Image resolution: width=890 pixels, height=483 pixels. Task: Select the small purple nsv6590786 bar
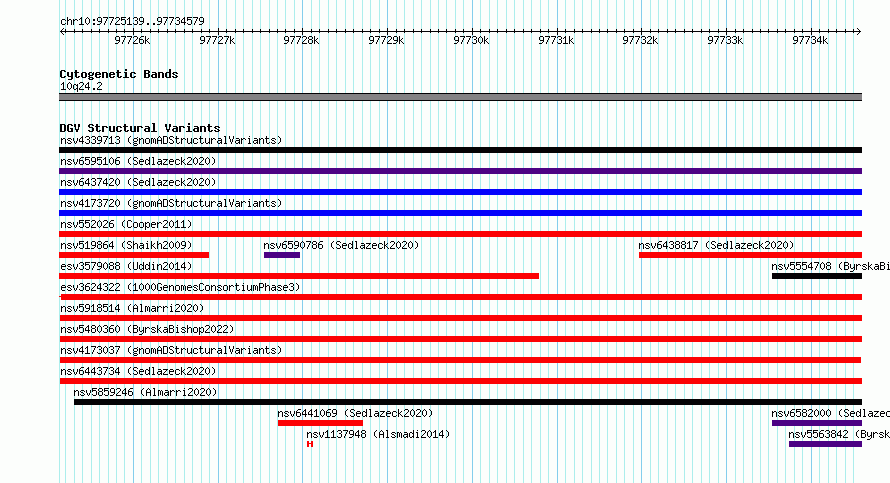(282, 255)
